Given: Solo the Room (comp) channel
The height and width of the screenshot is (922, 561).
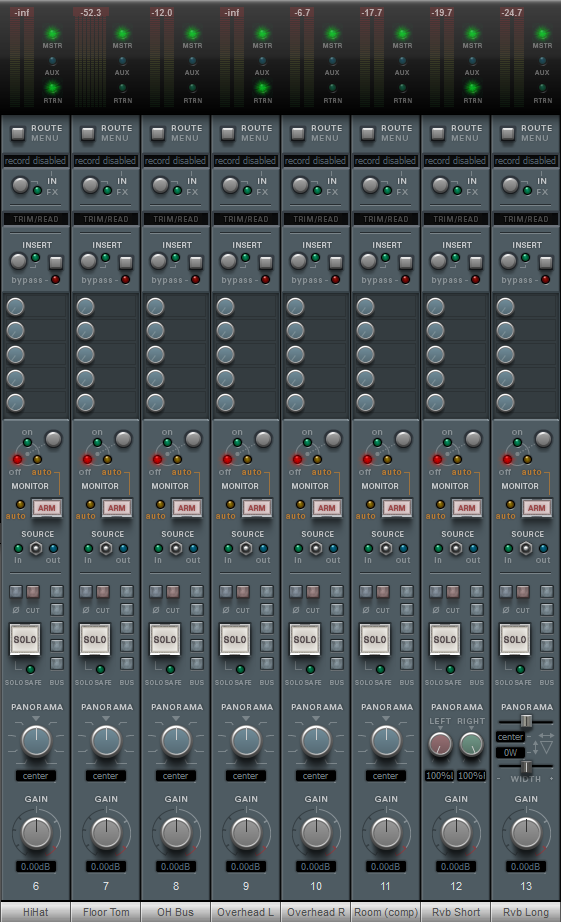Looking at the screenshot, I should 375,639.
